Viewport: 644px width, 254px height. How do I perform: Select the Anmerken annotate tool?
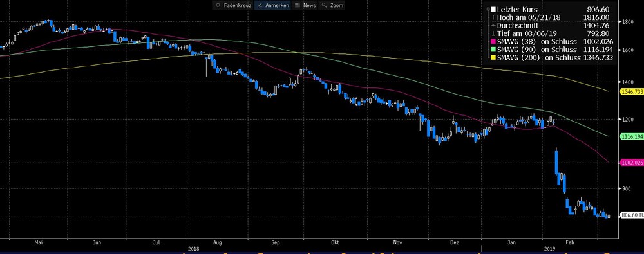pos(272,5)
